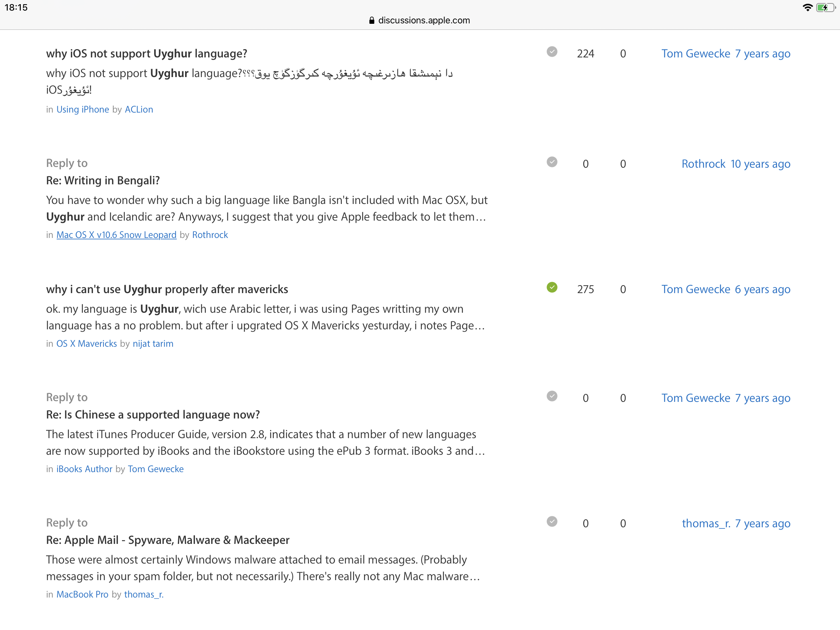Tap the discussions.apple.com address field
The height and width of the screenshot is (630, 840).
coord(423,20)
